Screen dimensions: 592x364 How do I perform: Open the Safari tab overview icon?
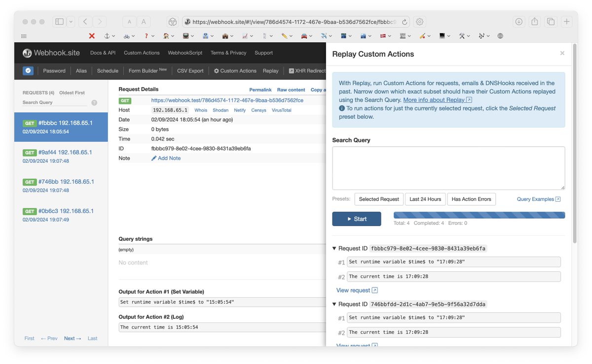[x=551, y=22]
